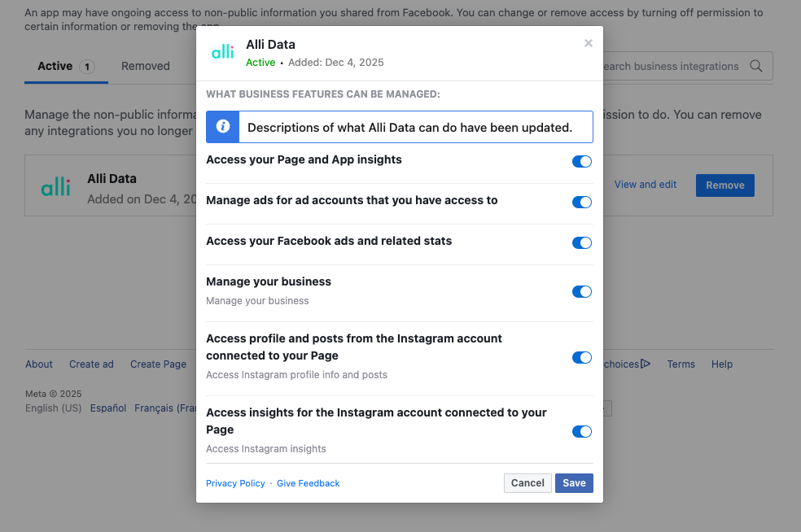Switch to the Removed tab
The width and height of the screenshot is (801, 532).
[146, 67]
